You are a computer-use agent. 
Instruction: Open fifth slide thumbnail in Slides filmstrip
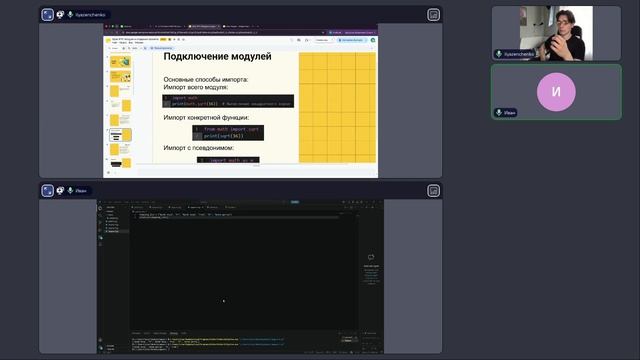(120, 120)
